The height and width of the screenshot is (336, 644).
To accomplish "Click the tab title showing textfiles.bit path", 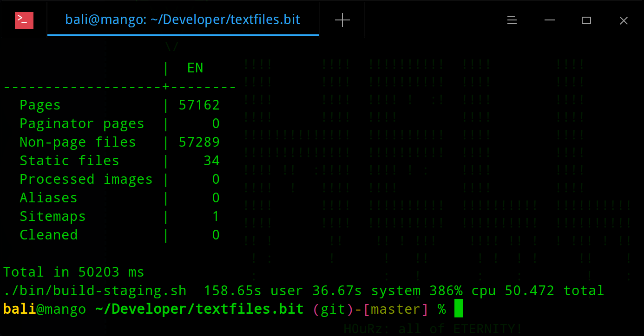I will (183, 19).
